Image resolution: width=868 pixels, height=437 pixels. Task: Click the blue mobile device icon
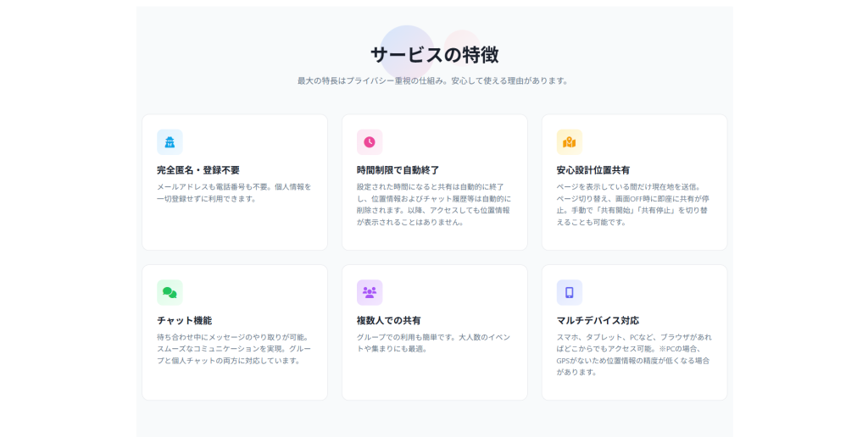coord(570,292)
